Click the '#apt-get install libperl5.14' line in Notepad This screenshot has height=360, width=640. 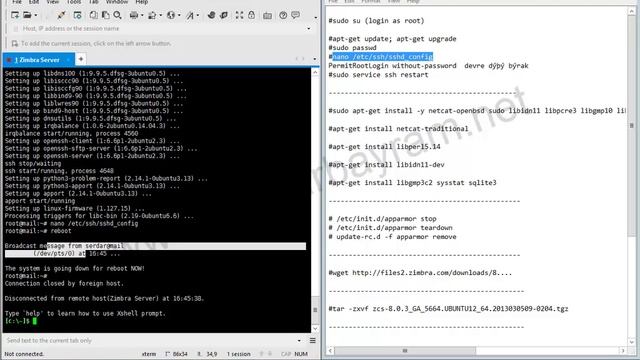coord(384,147)
